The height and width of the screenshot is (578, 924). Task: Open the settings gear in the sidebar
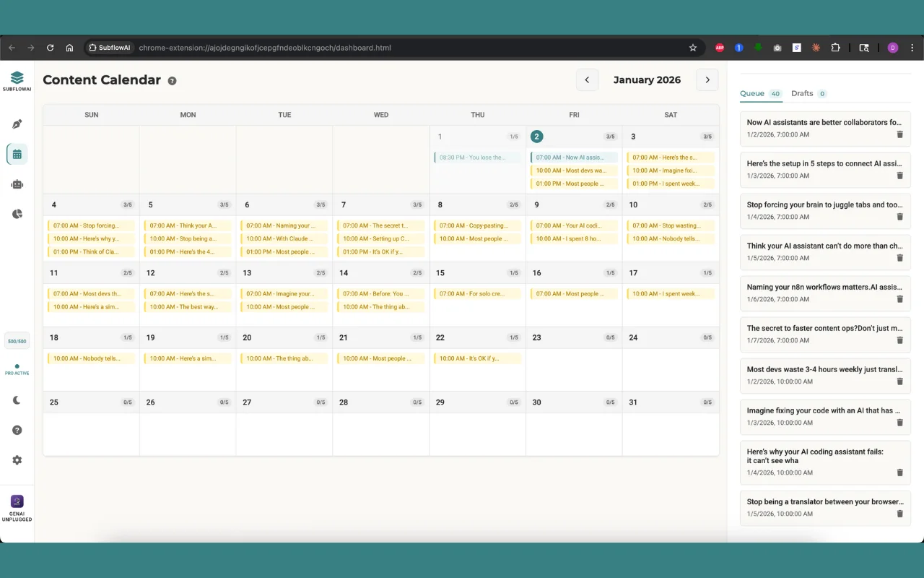coord(17,460)
